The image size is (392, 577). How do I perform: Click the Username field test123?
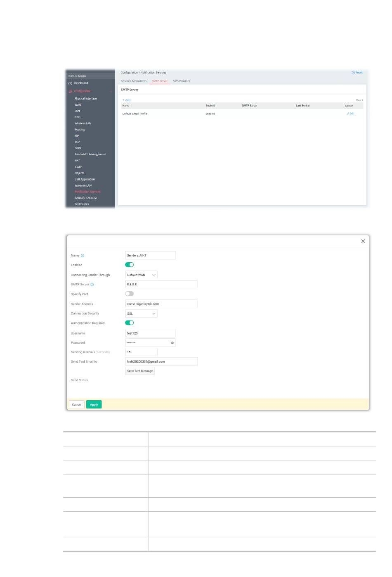click(x=150, y=333)
